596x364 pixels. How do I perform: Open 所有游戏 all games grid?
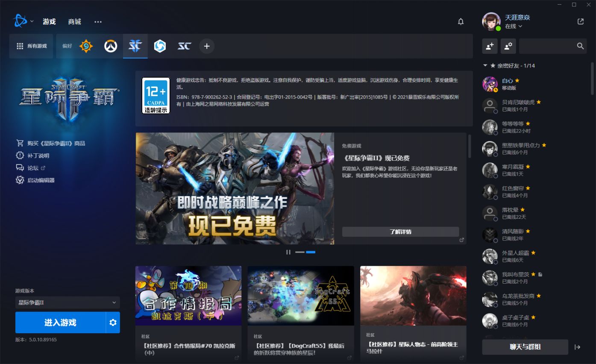[x=31, y=46]
